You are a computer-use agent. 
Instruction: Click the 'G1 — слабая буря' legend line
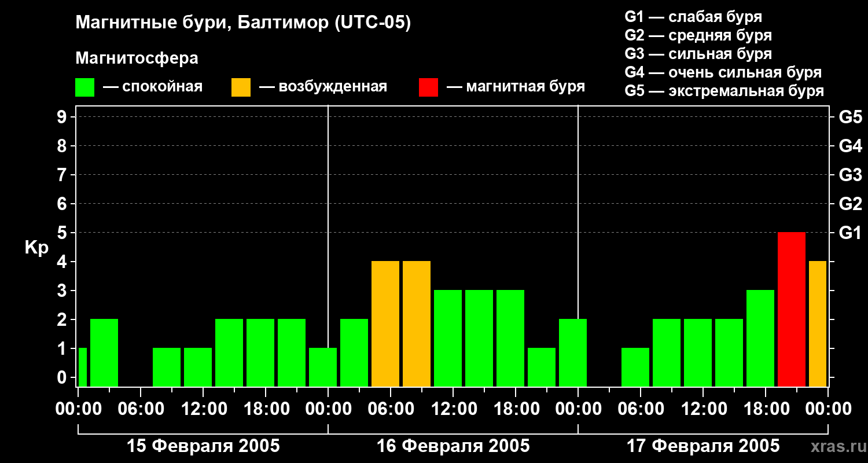click(x=693, y=17)
